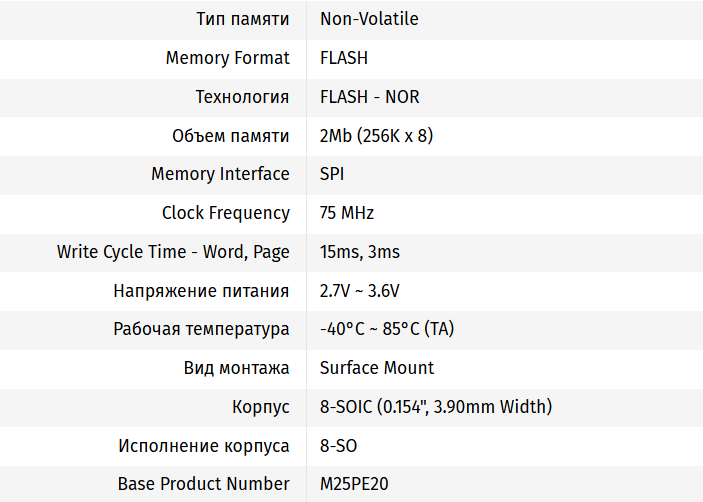Viewport: 703px width, 502px height.
Task: Select the "8-SOIC (0.154", 3.90mm Width)" value
Action: [x=436, y=407]
